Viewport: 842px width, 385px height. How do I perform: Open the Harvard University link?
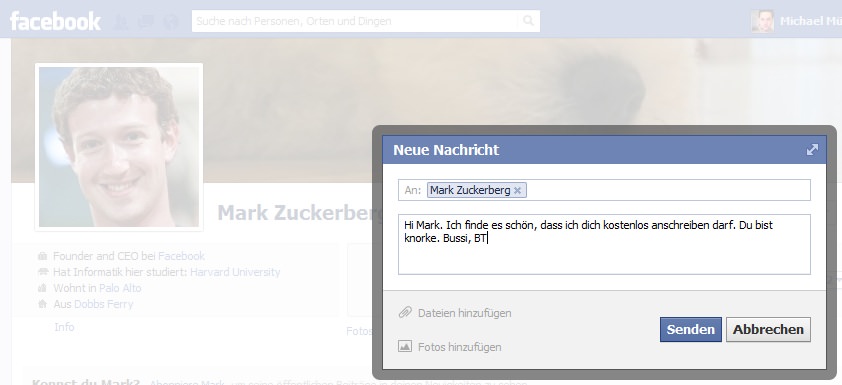[235, 272]
